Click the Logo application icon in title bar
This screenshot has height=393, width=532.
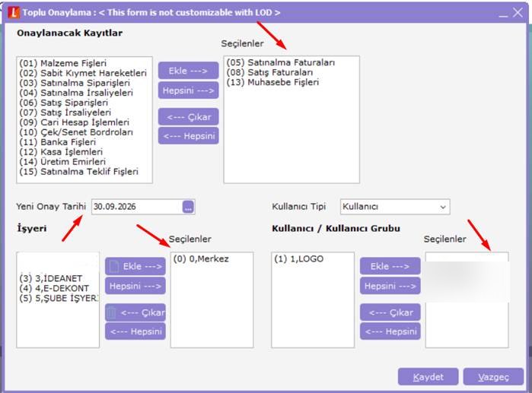(x=14, y=12)
